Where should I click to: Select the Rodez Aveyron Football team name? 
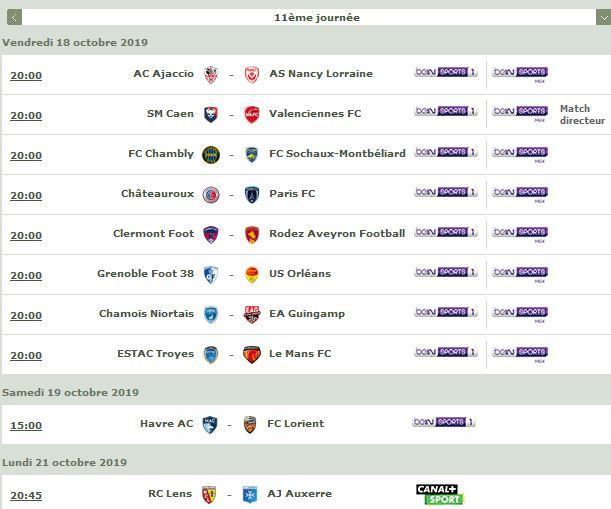(337, 233)
